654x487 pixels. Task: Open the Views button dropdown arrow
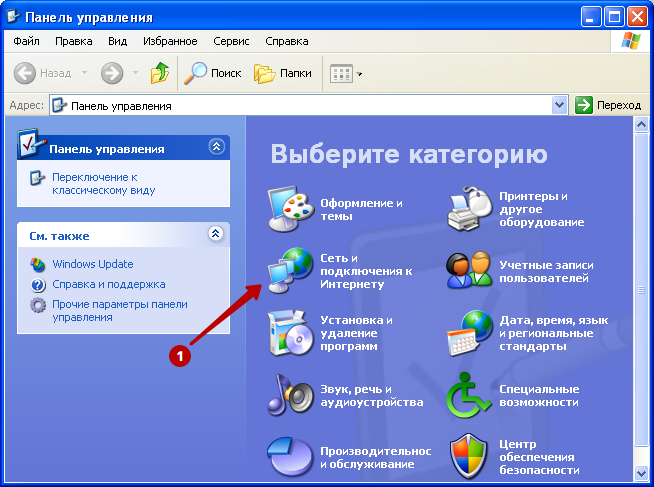359,74
